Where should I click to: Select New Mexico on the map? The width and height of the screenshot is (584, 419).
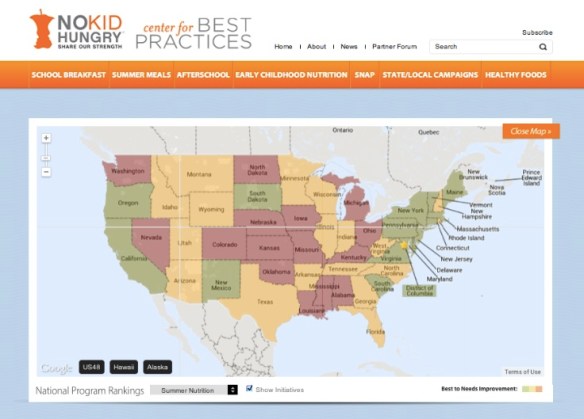tap(221, 285)
